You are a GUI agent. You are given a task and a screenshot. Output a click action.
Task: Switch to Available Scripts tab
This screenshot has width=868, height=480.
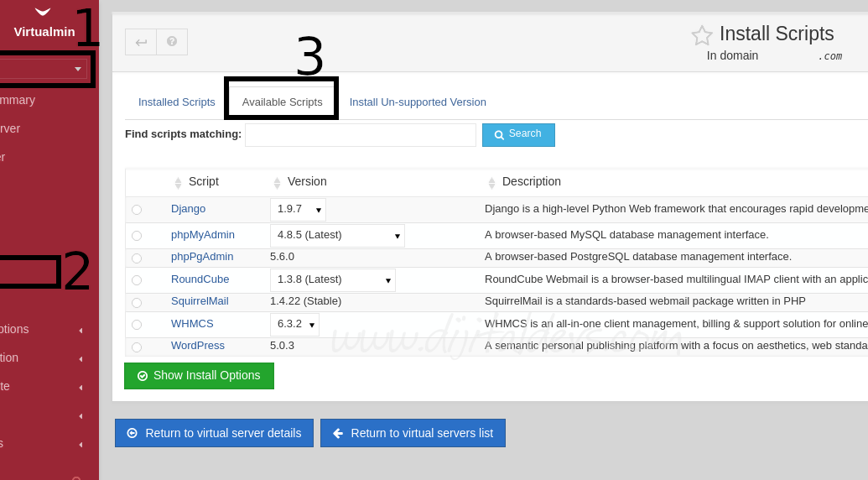[x=282, y=102]
